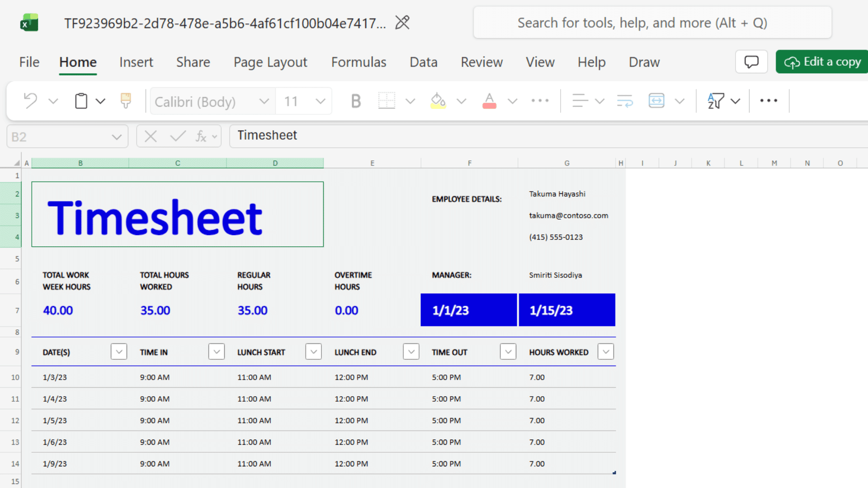Open the HOURS WORKED column filter dropdown
The width and height of the screenshot is (868, 488).
point(606,352)
